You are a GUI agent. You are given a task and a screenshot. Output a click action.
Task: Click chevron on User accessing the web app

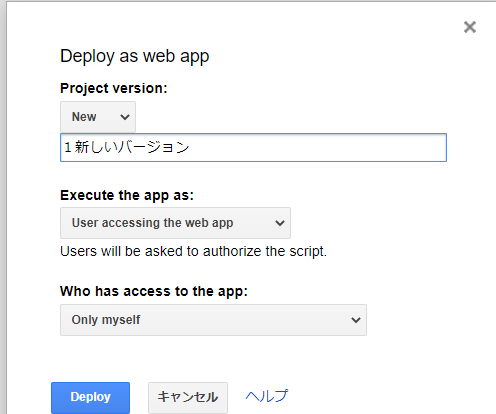pos(280,223)
